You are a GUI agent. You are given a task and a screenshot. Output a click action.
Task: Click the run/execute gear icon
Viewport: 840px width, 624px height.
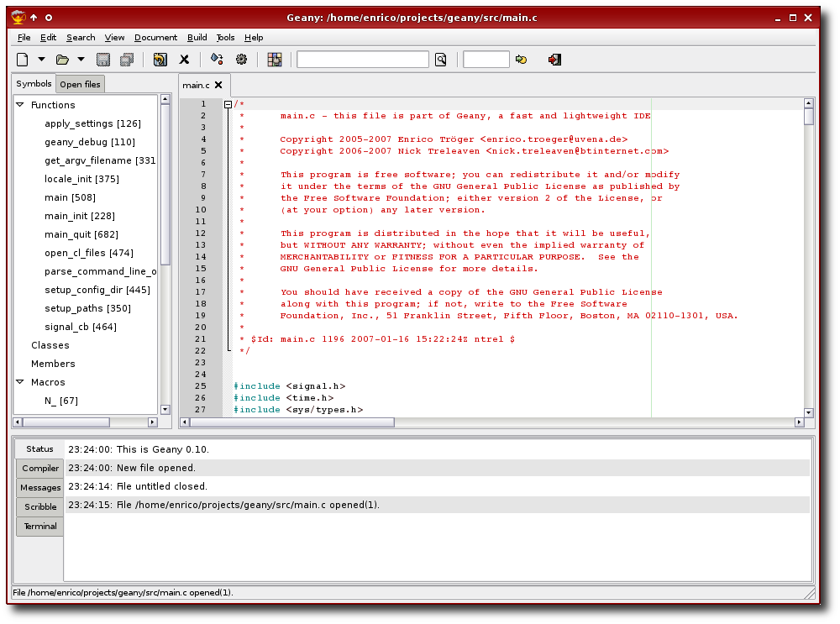tap(242, 60)
